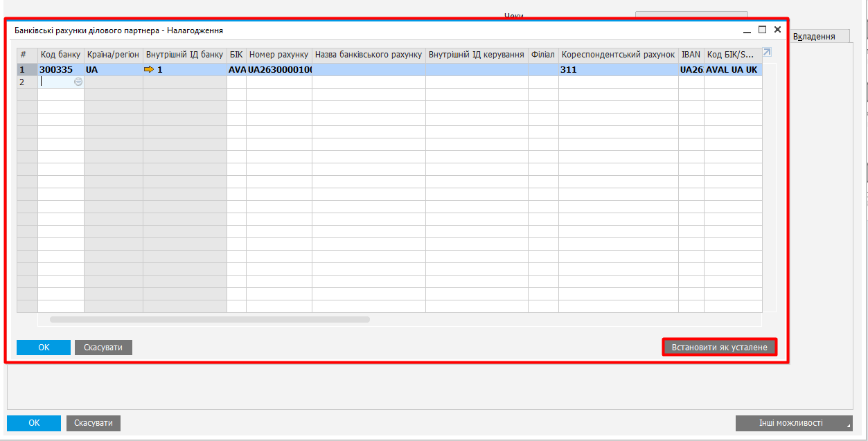Click the Код банку column header
868x441 pixels.
pos(61,54)
